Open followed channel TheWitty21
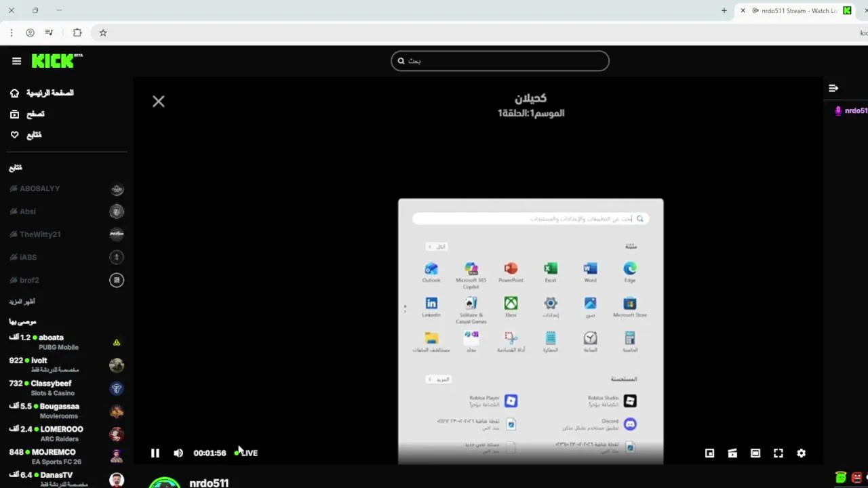Image resolution: width=868 pixels, height=488 pixels. (66, 235)
